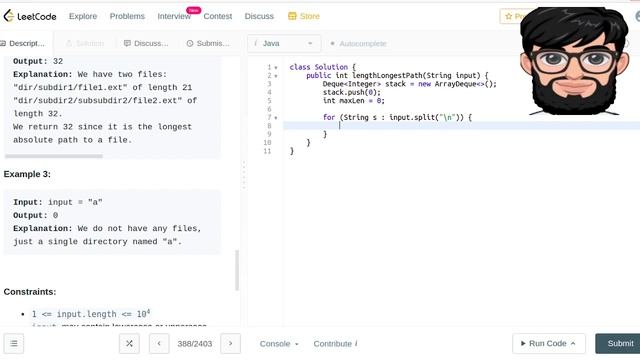Click the Constraints heading

coord(30,292)
